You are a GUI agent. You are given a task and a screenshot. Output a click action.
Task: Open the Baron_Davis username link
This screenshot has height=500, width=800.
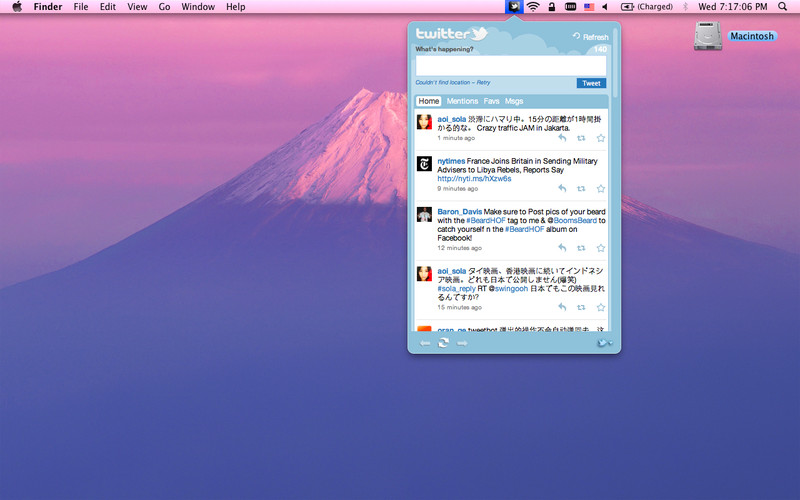point(459,212)
